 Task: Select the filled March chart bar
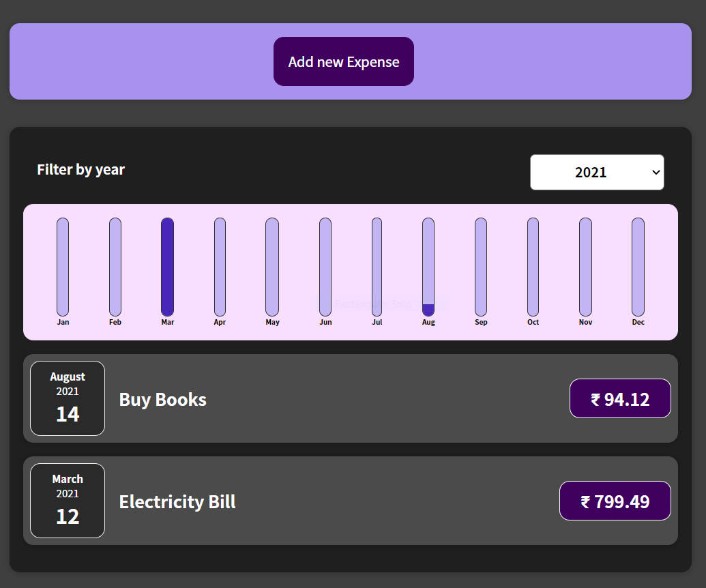[167, 267]
